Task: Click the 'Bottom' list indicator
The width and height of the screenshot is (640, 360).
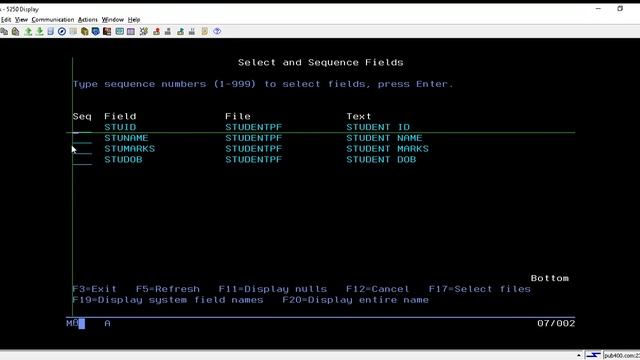Action: (550, 278)
